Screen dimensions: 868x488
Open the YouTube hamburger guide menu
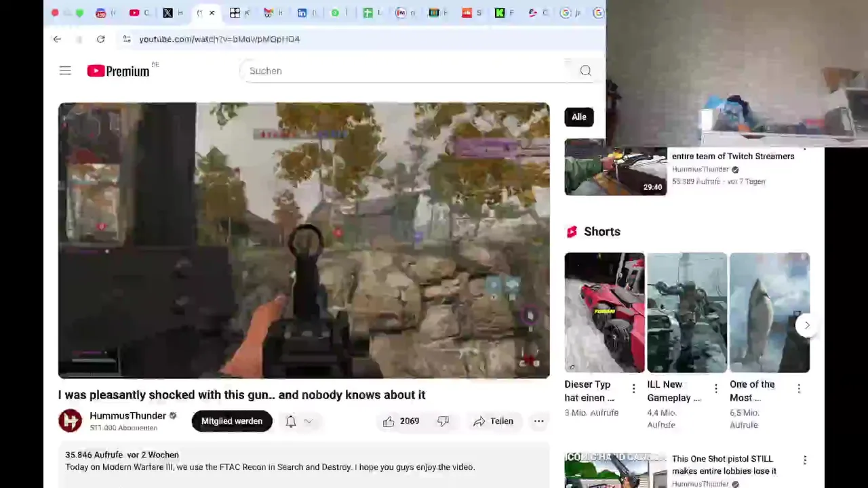point(65,70)
